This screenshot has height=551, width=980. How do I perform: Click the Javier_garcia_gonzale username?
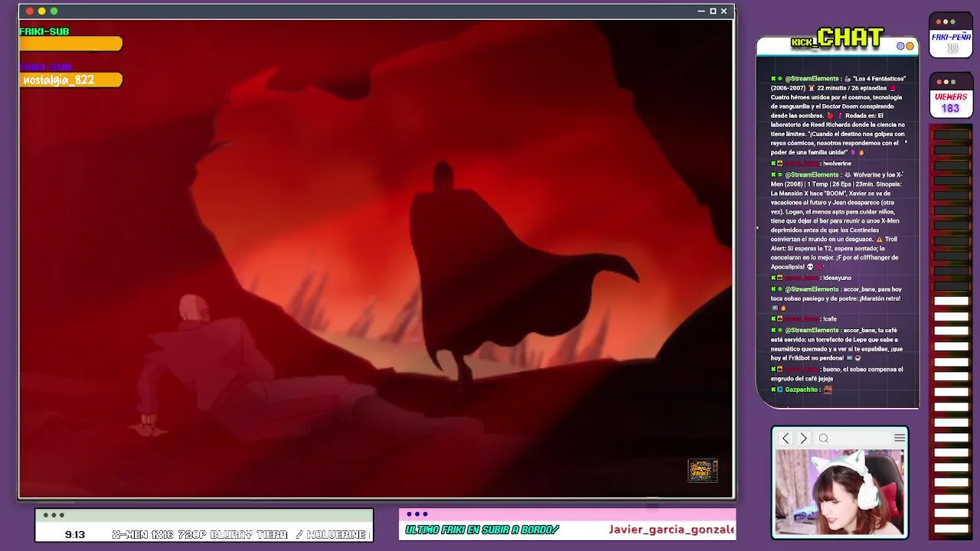pyautogui.click(x=671, y=530)
